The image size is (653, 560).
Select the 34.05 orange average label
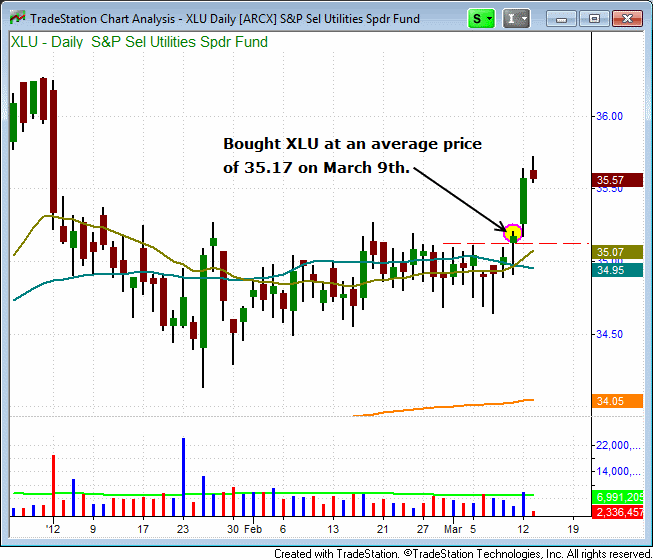[617, 401]
